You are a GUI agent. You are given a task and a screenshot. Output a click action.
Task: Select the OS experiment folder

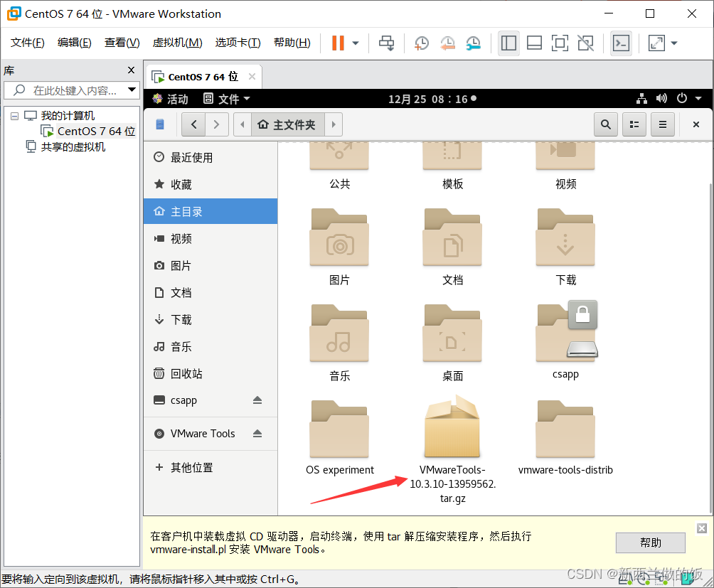340,438
